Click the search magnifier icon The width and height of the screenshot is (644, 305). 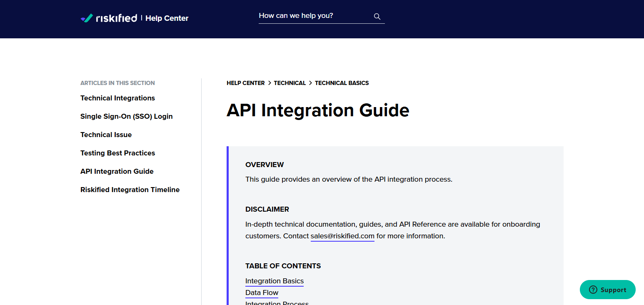(x=377, y=16)
